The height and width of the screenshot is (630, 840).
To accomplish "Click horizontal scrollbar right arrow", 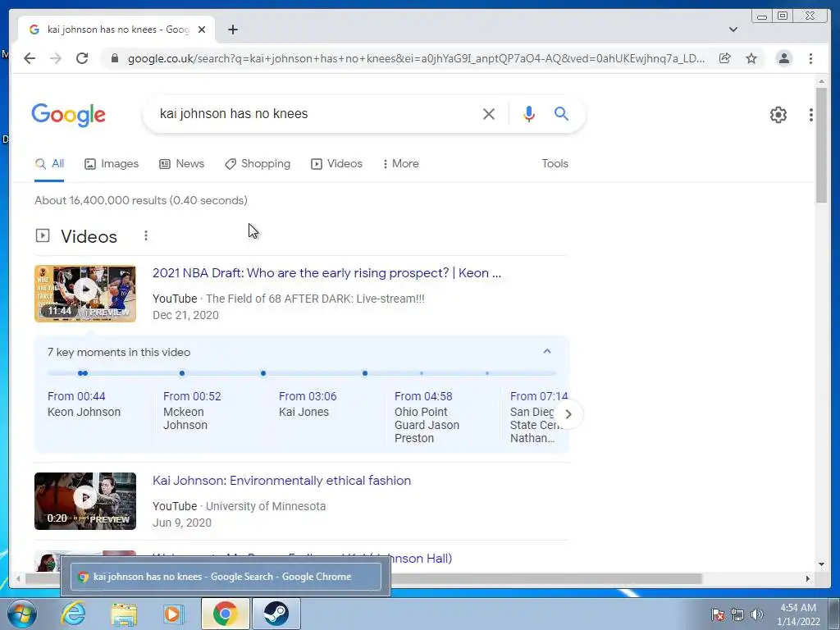I will click(x=808, y=578).
